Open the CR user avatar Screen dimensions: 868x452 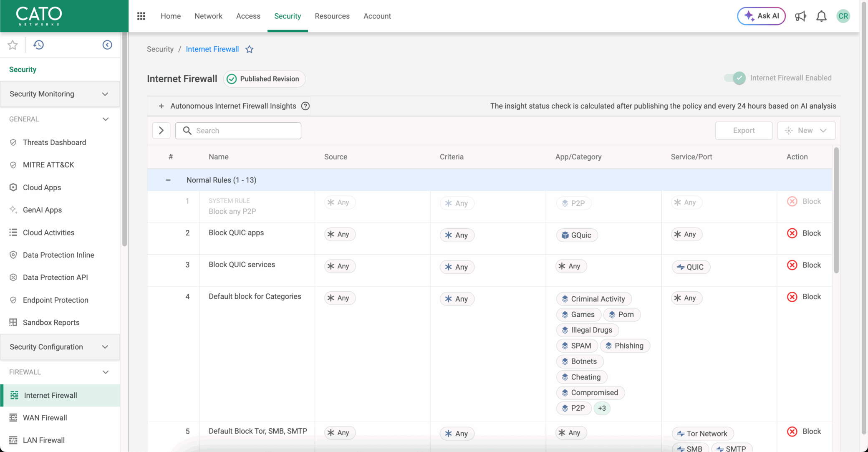pyautogui.click(x=843, y=16)
